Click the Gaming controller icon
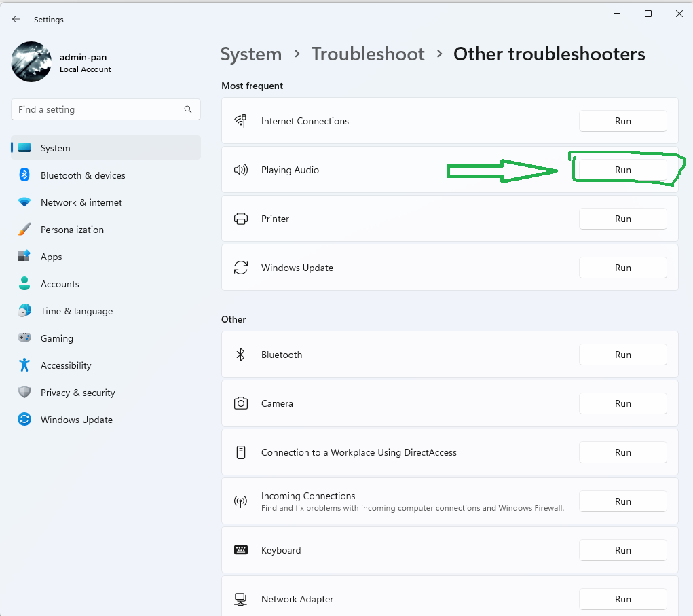 click(24, 338)
